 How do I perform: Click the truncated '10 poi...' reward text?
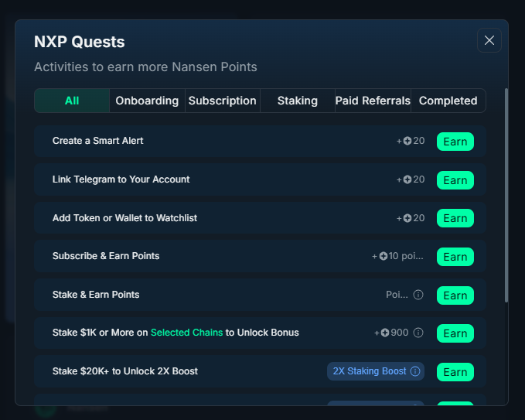[x=406, y=256]
